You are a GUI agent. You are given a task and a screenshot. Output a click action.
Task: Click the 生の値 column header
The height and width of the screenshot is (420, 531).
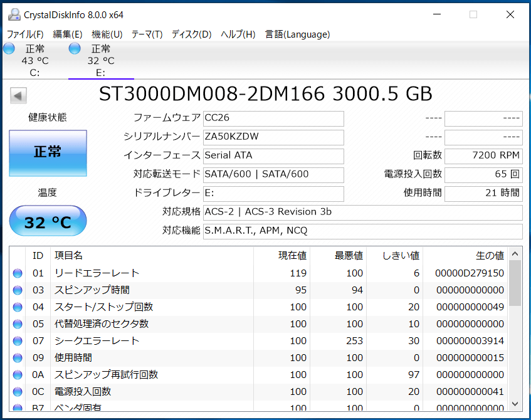[x=465, y=256]
